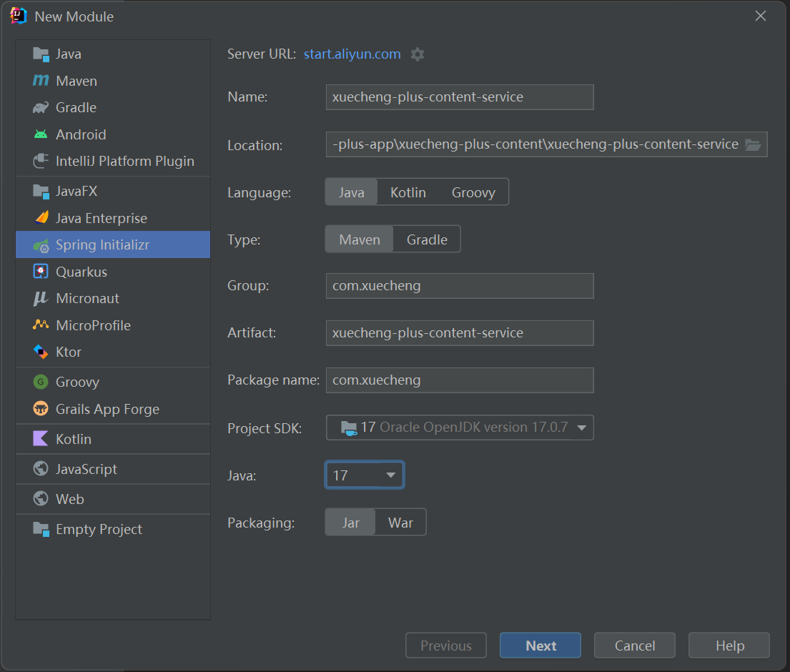Select sidebar 'Maven' generator row
The width and height of the screenshot is (790, 672).
pos(113,81)
